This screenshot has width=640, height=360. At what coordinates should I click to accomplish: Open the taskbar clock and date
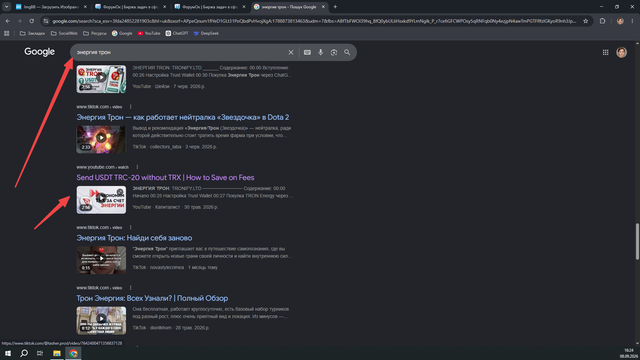point(629,353)
